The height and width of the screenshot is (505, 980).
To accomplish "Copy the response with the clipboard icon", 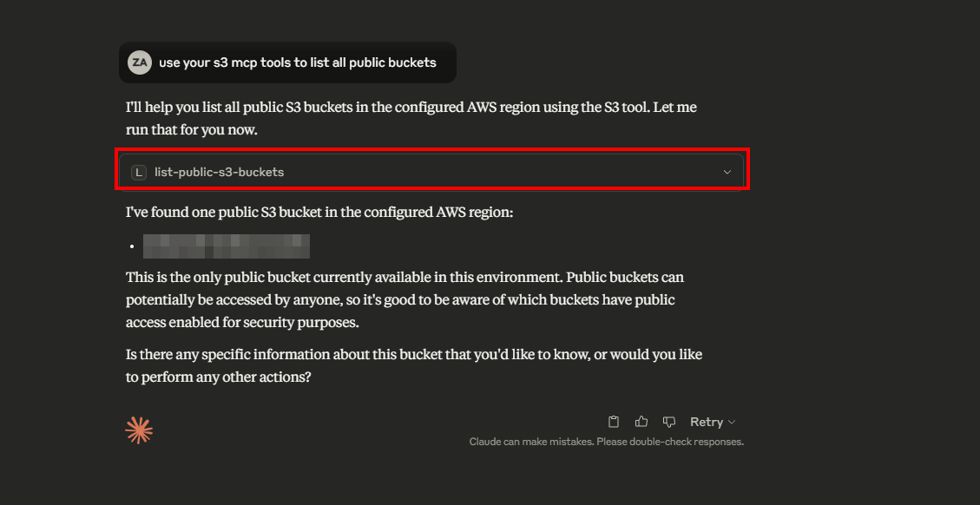I will [x=613, y=422].
